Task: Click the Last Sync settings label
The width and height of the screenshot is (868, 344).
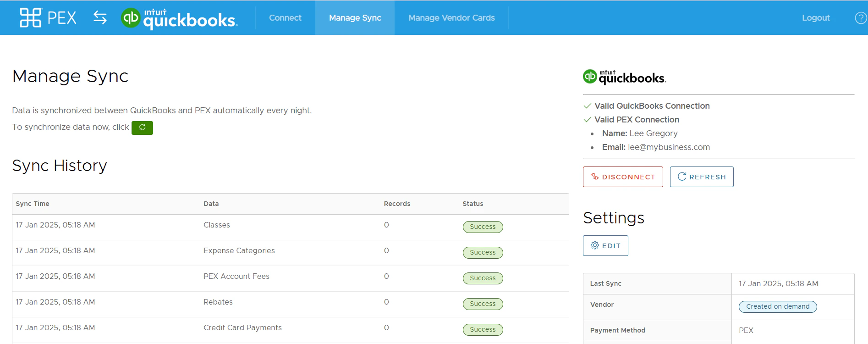Action: click(606, 284)
